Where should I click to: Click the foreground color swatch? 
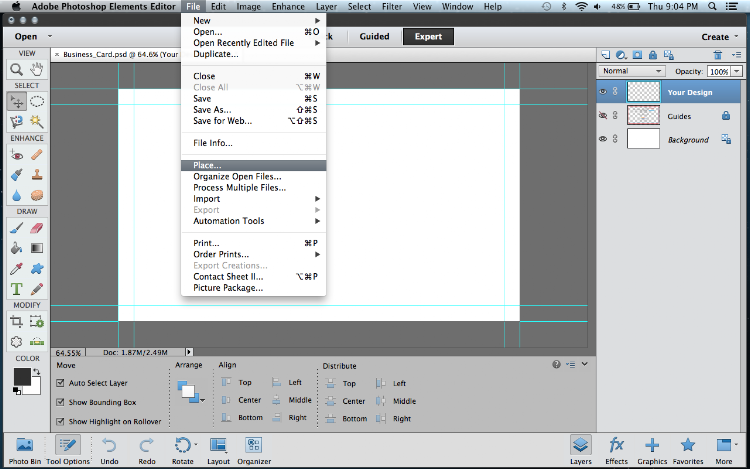pyautogui.click(x=22, y=376)
